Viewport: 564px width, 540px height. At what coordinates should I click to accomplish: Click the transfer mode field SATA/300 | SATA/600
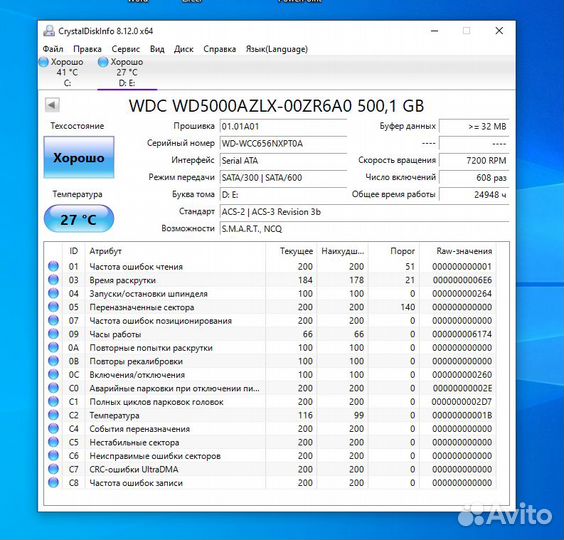283,177
